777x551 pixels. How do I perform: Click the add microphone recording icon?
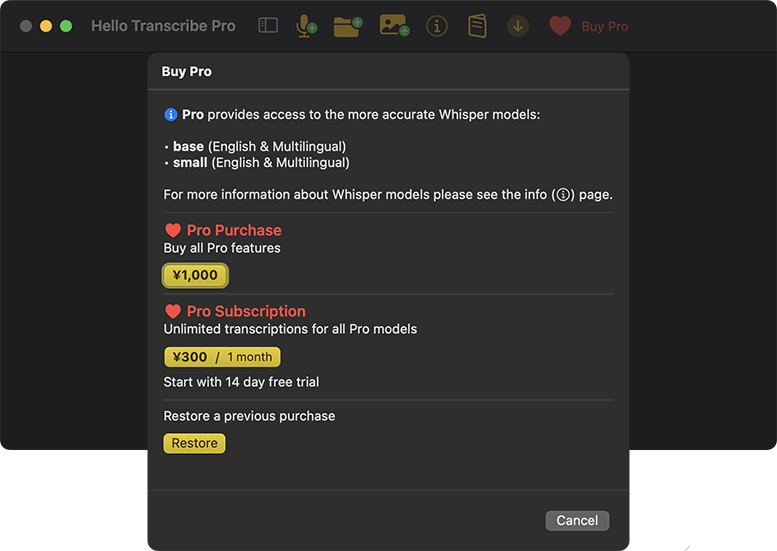306,26
